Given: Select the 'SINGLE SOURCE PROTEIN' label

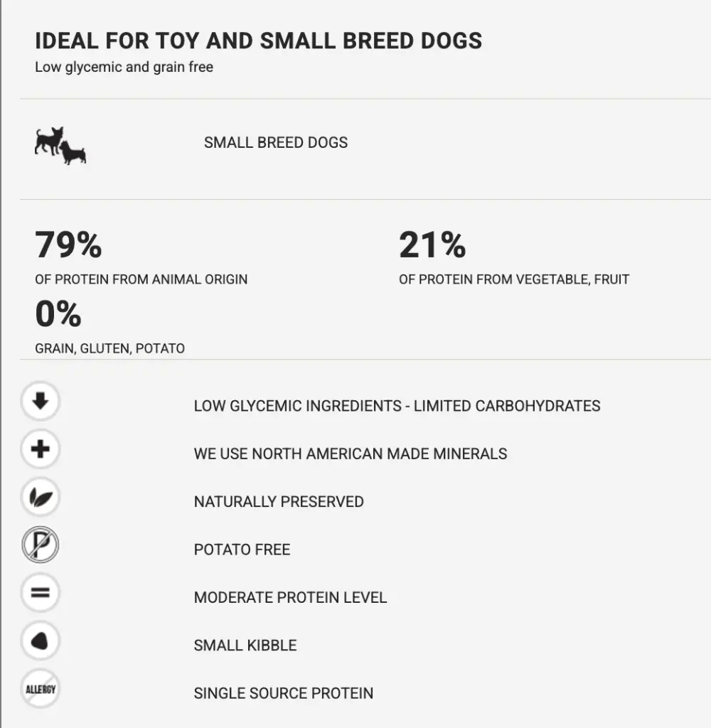Looking at the screenshot, I should pyautogui.click(x=284, y=693).
